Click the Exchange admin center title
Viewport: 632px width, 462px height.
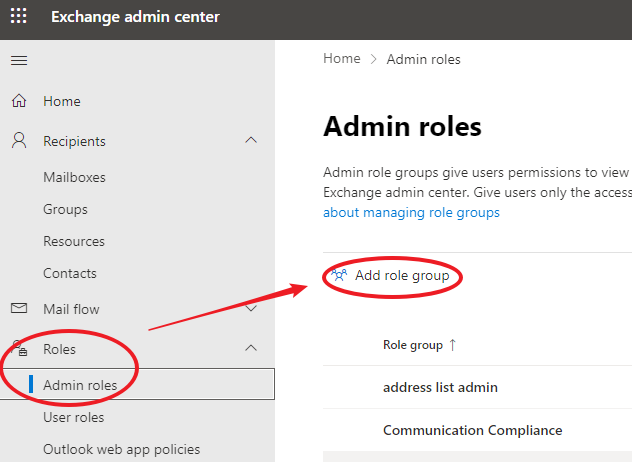point(135,17)
